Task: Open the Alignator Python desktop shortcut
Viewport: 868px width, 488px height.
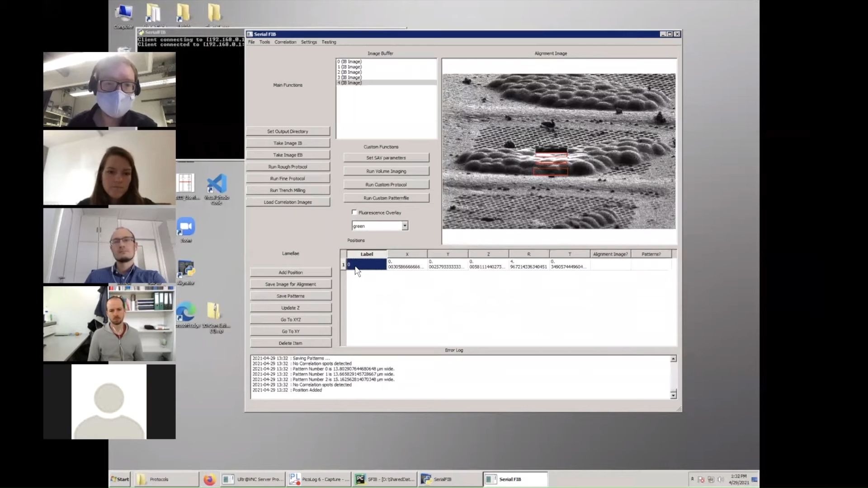Action: coord(186,272)
